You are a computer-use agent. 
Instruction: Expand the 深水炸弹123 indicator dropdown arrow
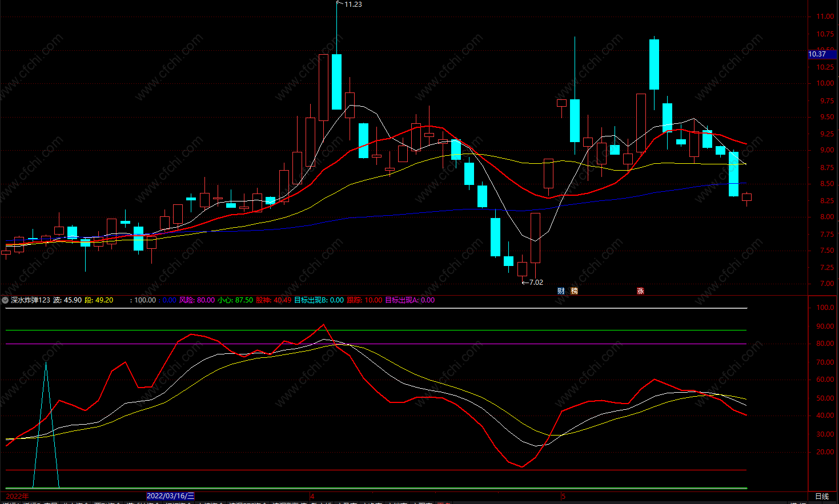(x=5, y=300)
